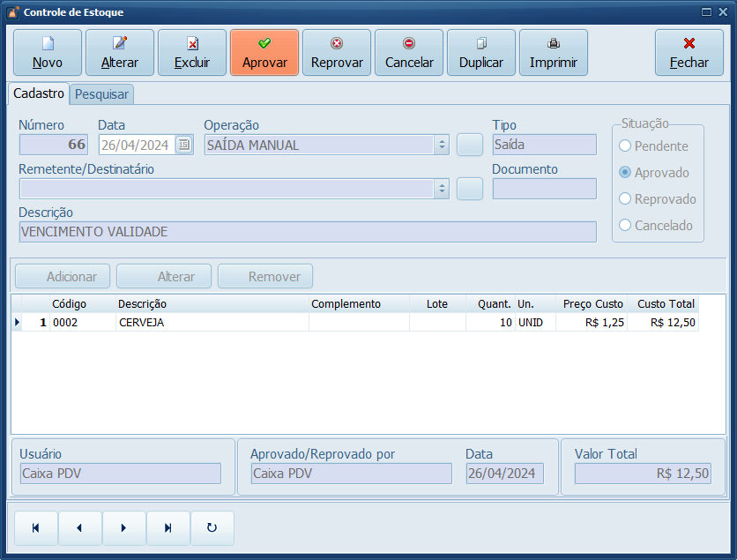Open the calendar picker beside Data field
737x560 pixels.
point(183,146)
